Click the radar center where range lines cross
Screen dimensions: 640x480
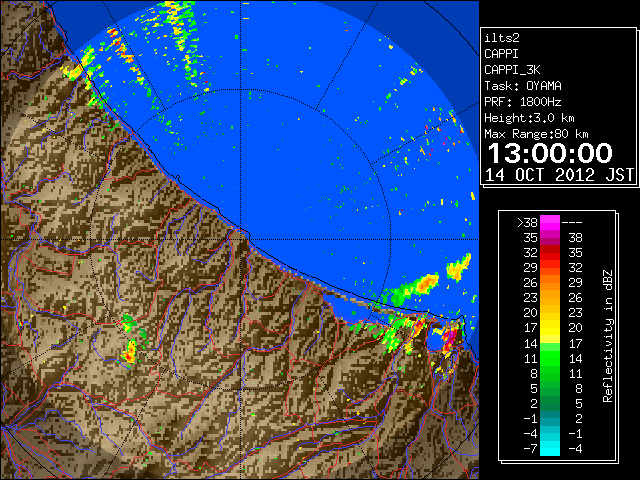tap(241, 239)
